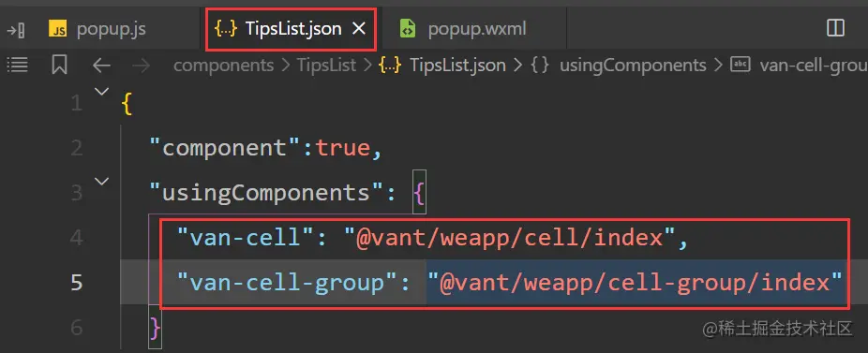Click line number 5 in the gutter
868x353 pixels.
tap(76, 283)
